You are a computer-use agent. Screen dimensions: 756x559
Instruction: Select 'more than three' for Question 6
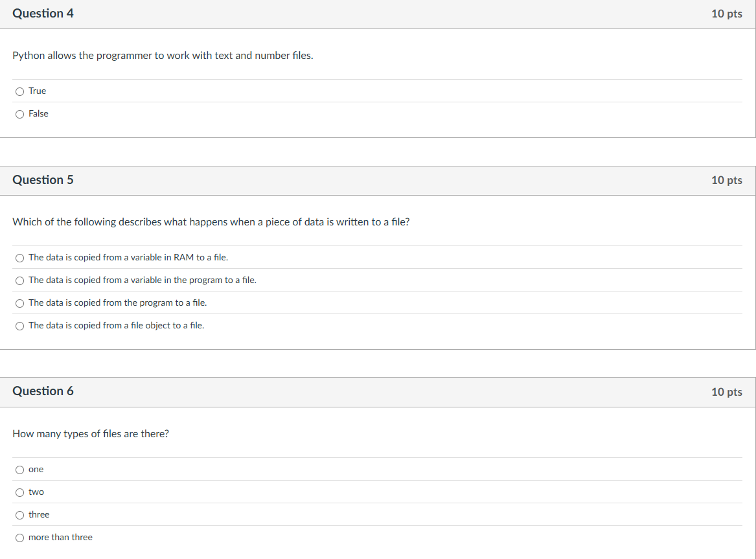click(20, 538)
